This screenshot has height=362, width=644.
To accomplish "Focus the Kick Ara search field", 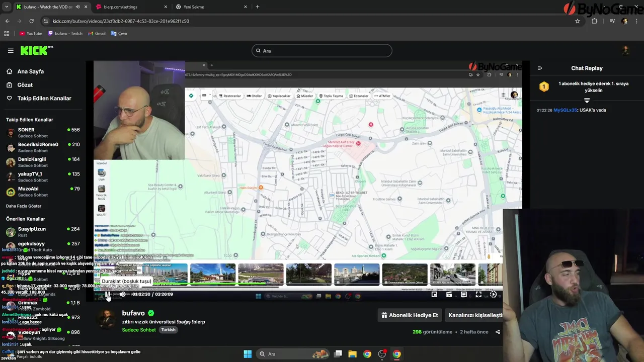I will 322,51.
